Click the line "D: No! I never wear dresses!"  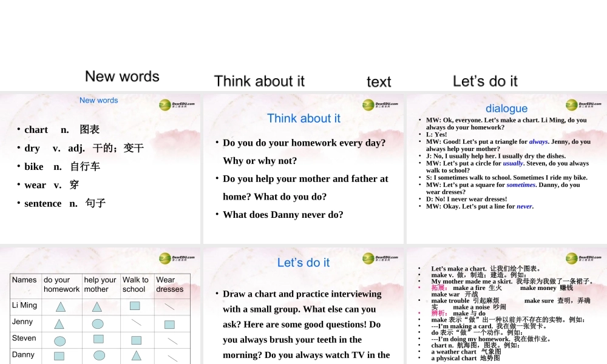point(466,199)
